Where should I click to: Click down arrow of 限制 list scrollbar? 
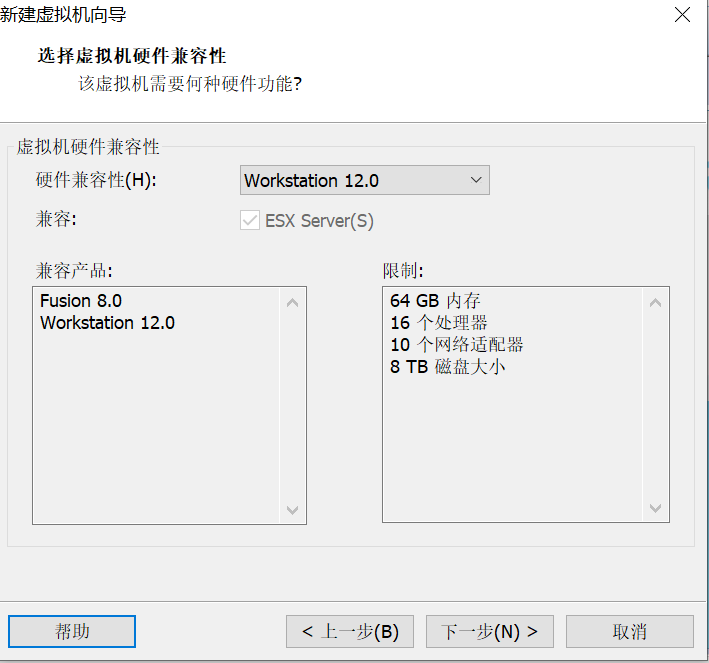click(x=656, y=509)
